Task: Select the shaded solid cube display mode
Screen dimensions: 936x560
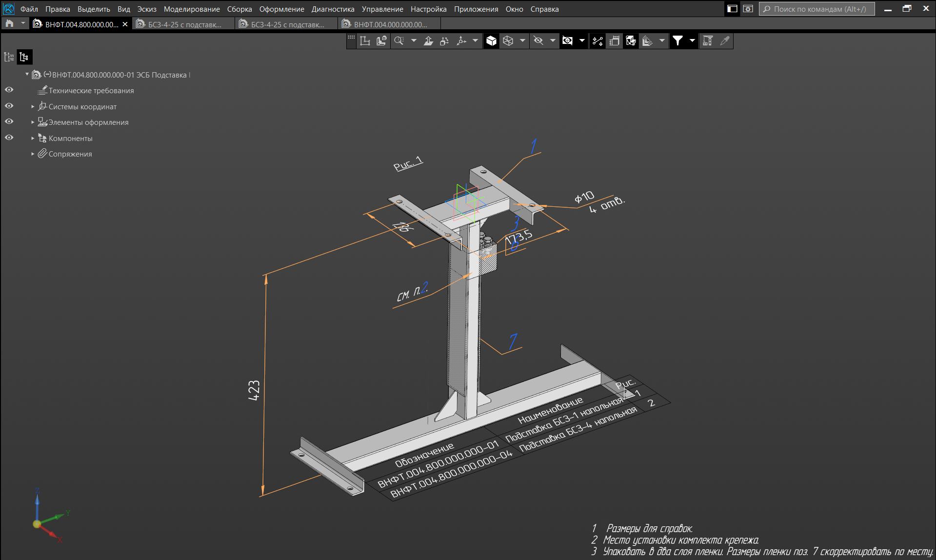Action: click(491, 41)
